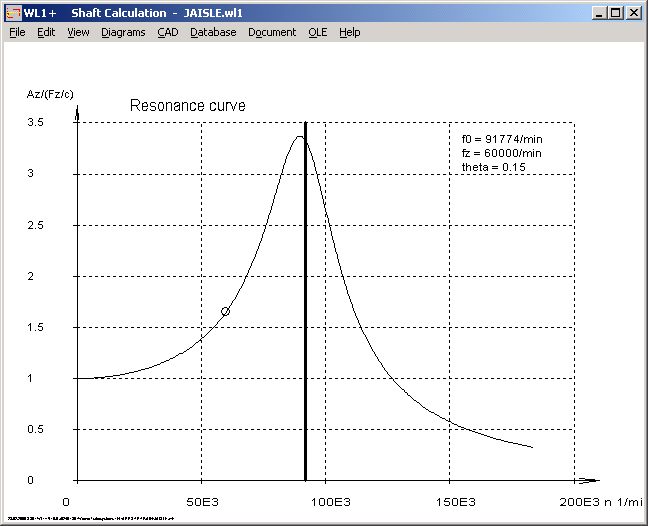Select the Database menu
The height and width of the screenshot is (526, 648).
coord(213,32)
